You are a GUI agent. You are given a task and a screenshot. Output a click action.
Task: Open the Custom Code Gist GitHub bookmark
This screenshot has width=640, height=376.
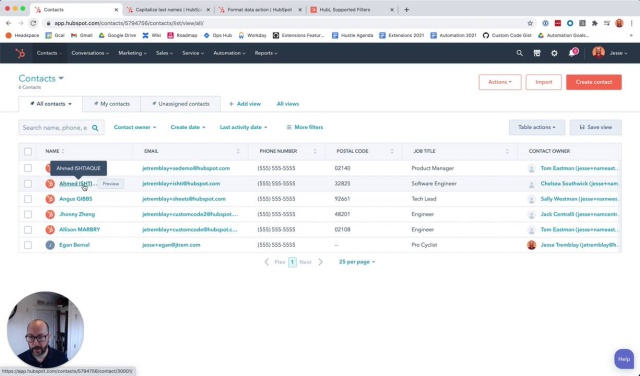[507, 36]
